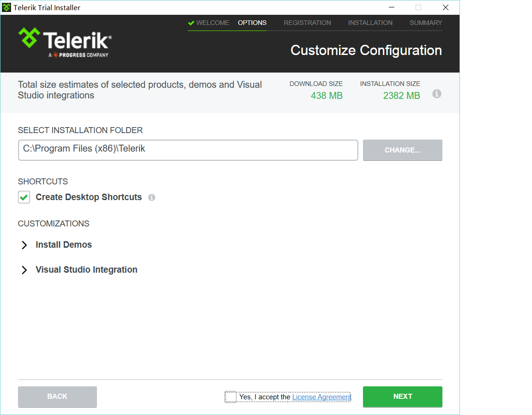Uncheck Create Desktop Shortcuts checkbox
This screenshot has width=532, height=415.
coord(24,197)
